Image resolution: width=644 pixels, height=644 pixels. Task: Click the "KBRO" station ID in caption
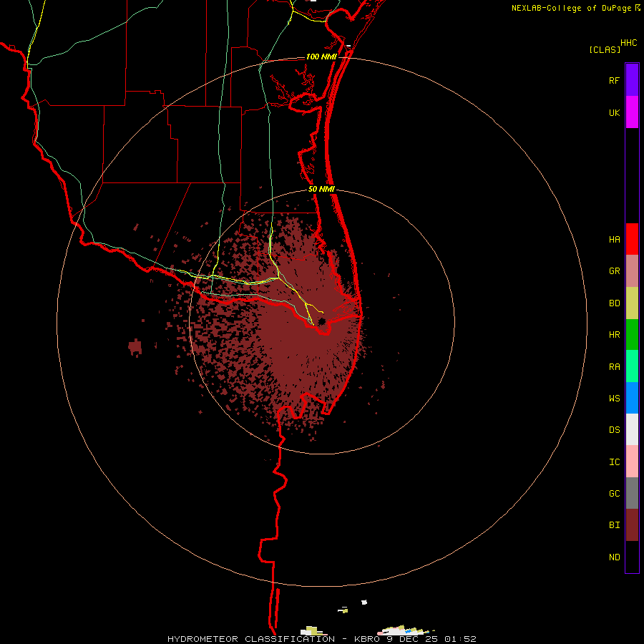(x=367, y=639)
